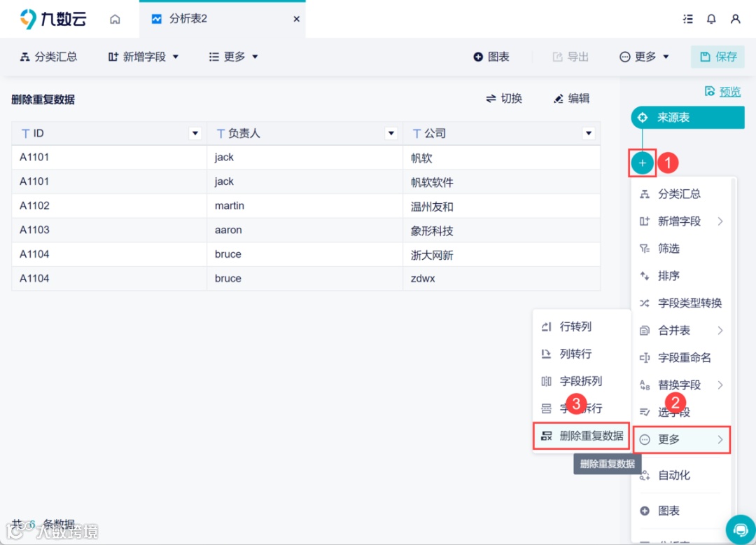The width and height of the screenshot is (756, 545).
Task: Choose 分类汇总 in the step menu
Action: click(x=681, y=194)
